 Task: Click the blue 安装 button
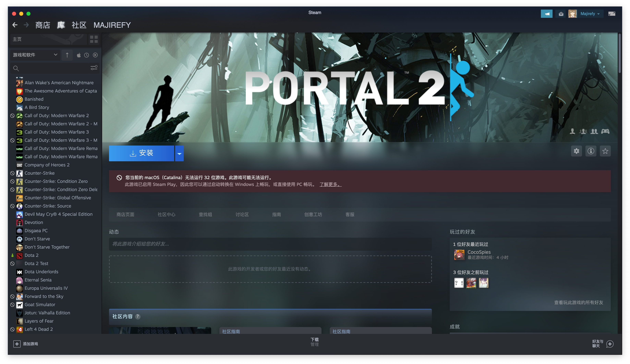pyautogui.click(x=141, y=153)
